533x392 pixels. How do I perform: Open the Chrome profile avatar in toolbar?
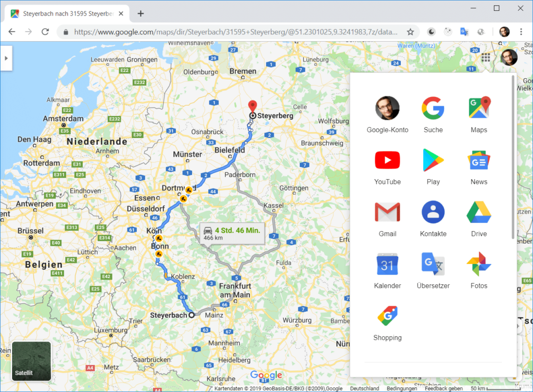pyautogui.click(x=504, y=32)
